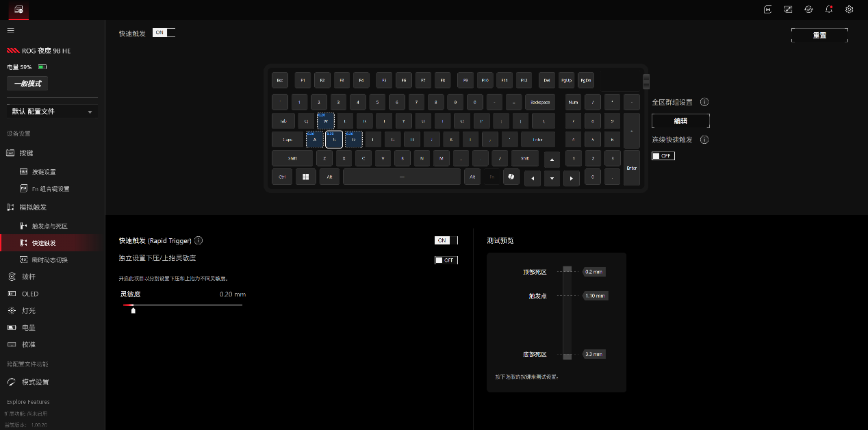Image resolution: width=868 pixels, height=430 pixels.
Task: Select the right arrow key
Action: (x=572, y=179)
